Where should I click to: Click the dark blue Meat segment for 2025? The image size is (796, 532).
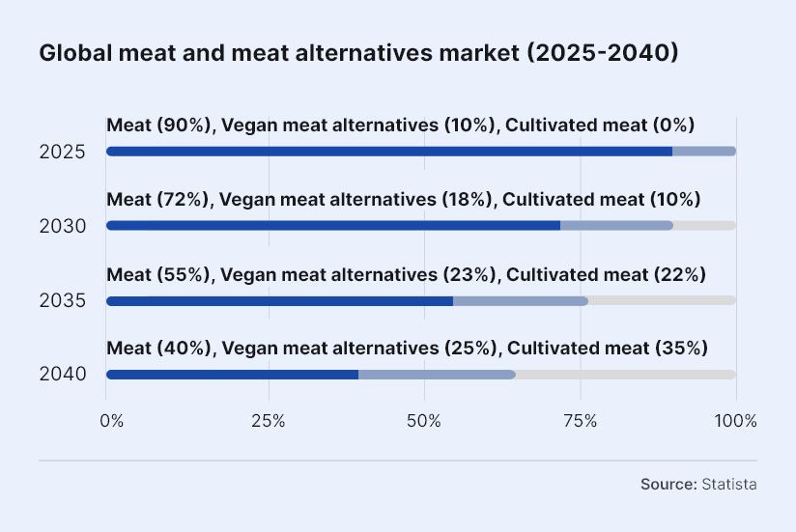coord(388,151)
